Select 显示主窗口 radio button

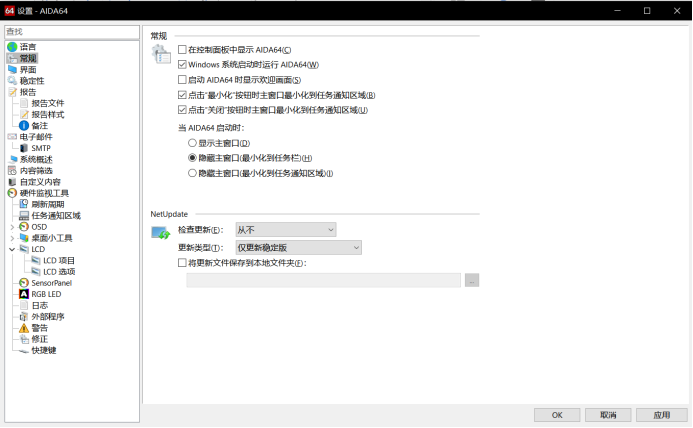point(192,143)
